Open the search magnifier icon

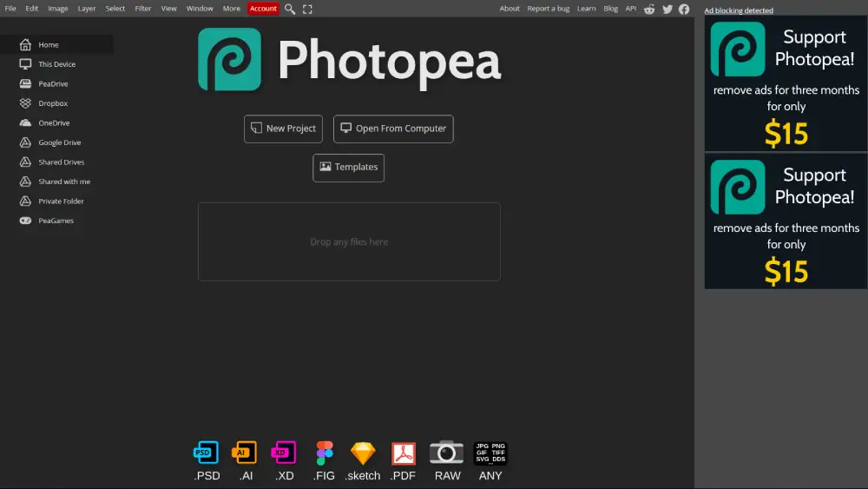click(290, 9)
